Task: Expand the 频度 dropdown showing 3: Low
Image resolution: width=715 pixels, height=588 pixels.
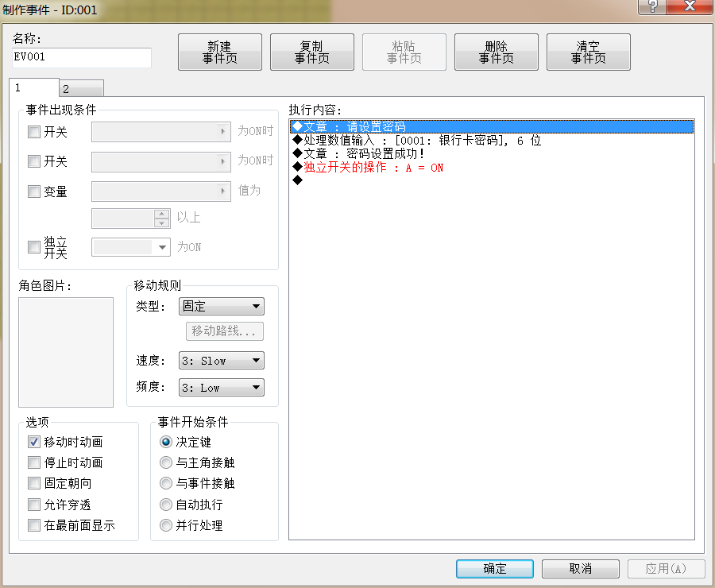Action: pyautogui.click(x=222, y=387)
